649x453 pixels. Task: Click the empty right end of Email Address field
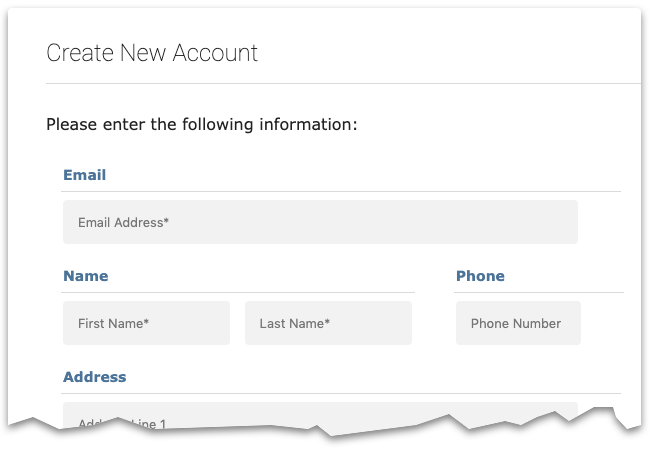(x=540, y=222)
